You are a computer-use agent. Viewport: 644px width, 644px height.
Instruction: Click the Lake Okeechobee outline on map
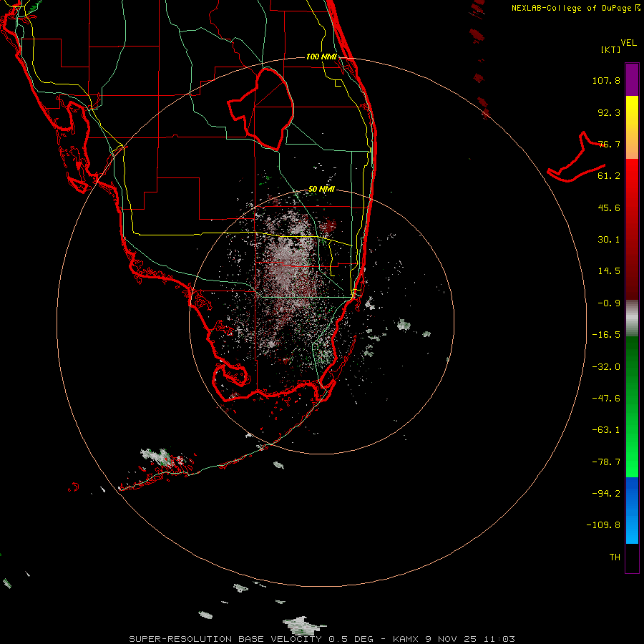point(261,109)
